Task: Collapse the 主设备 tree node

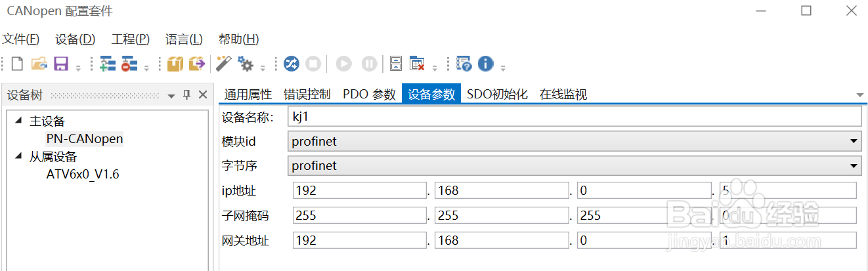Action: 18,121
